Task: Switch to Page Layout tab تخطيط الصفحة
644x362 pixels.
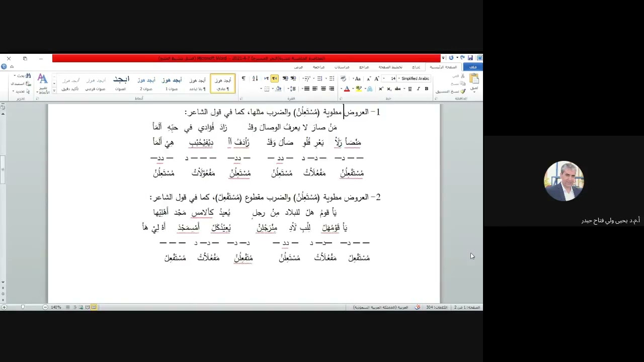Action: point(390,67)
